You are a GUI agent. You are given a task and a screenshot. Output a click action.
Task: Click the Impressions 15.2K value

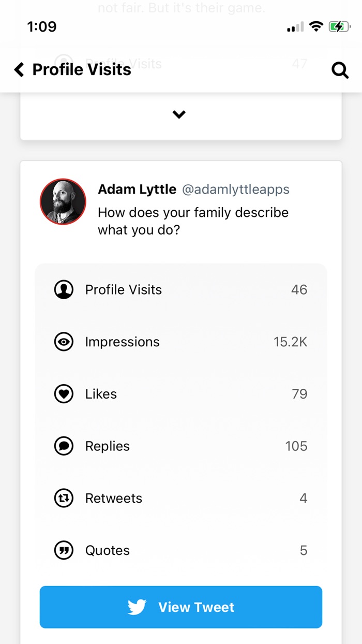290,342
